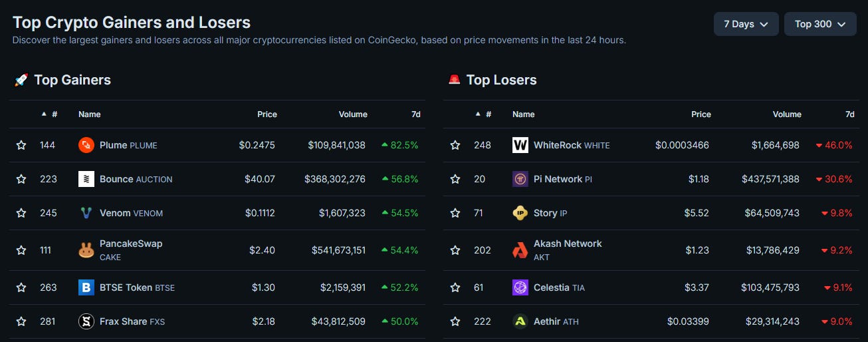Click the Frax Share logo
The height and width of the screenshot is (342, 868).
(x=86, y=321)
